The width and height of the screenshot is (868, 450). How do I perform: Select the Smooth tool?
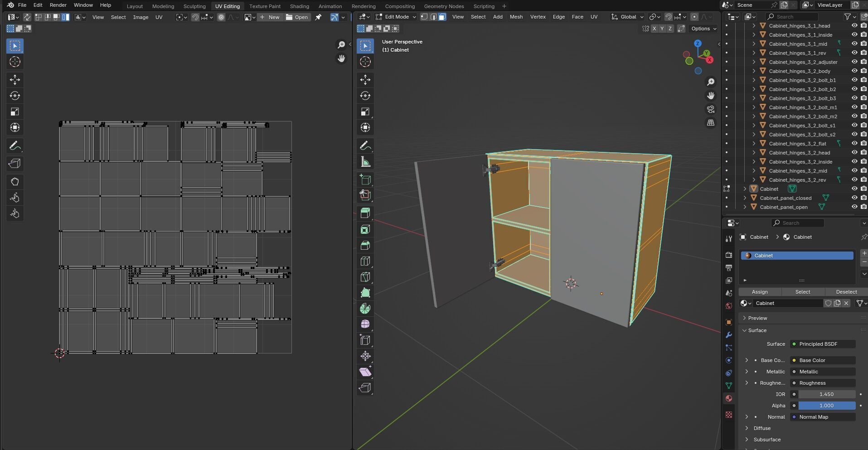(365, 324)
